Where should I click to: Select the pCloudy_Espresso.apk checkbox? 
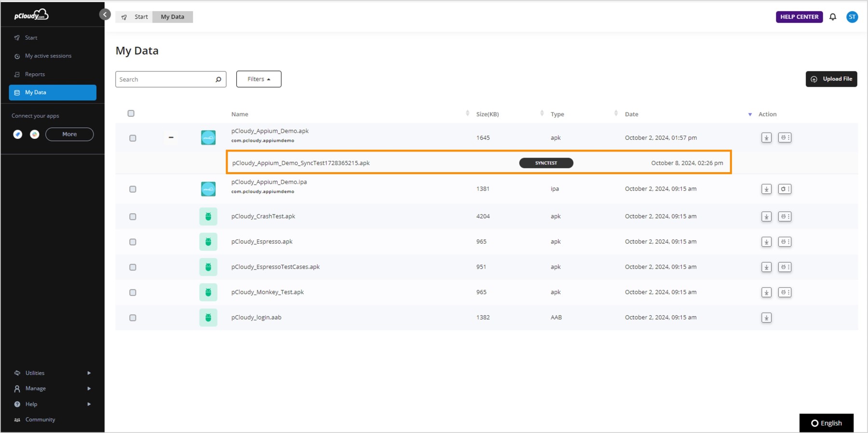pyautogui.click(x=133, y=242)
